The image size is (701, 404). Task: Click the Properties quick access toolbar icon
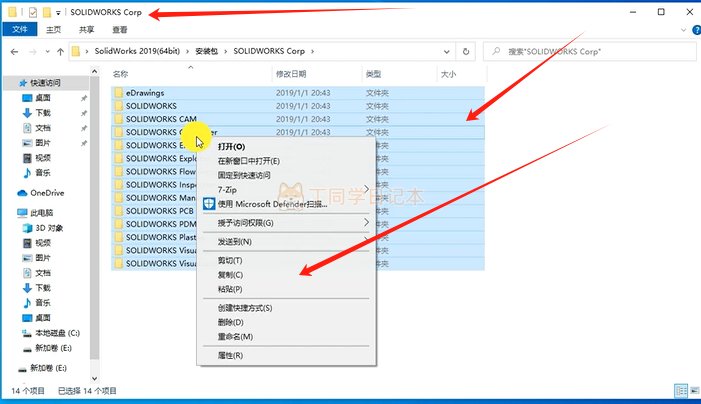(x=33, y=13)
